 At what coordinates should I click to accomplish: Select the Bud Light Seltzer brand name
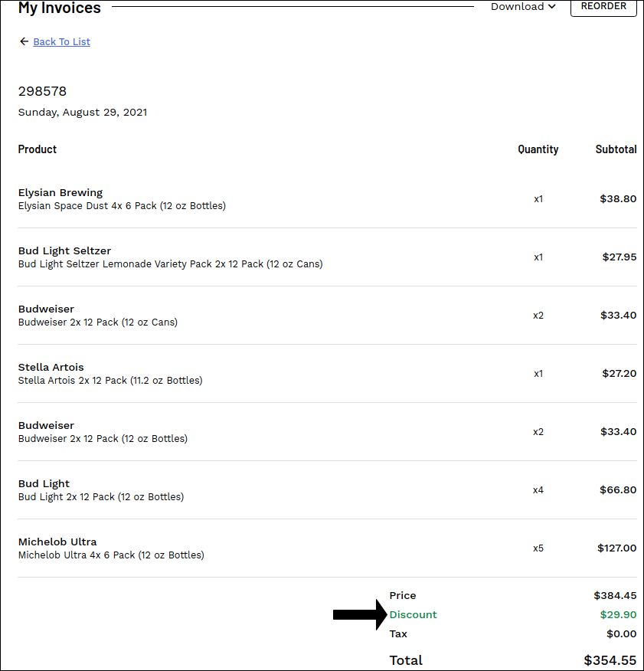click(x=64, y=250)
